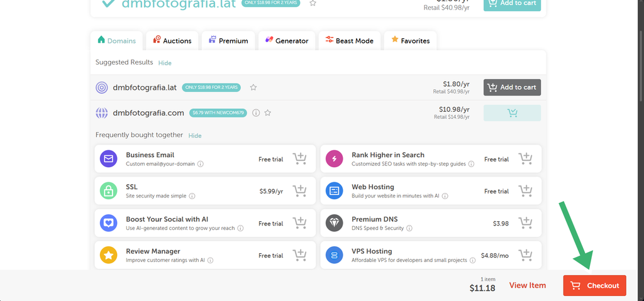
Task: Select the Generator tab
Action: tap(287, 41)
